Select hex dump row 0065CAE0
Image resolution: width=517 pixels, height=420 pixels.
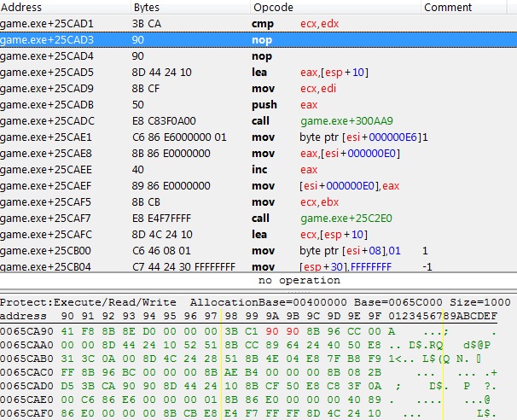[x=248, y=400]
